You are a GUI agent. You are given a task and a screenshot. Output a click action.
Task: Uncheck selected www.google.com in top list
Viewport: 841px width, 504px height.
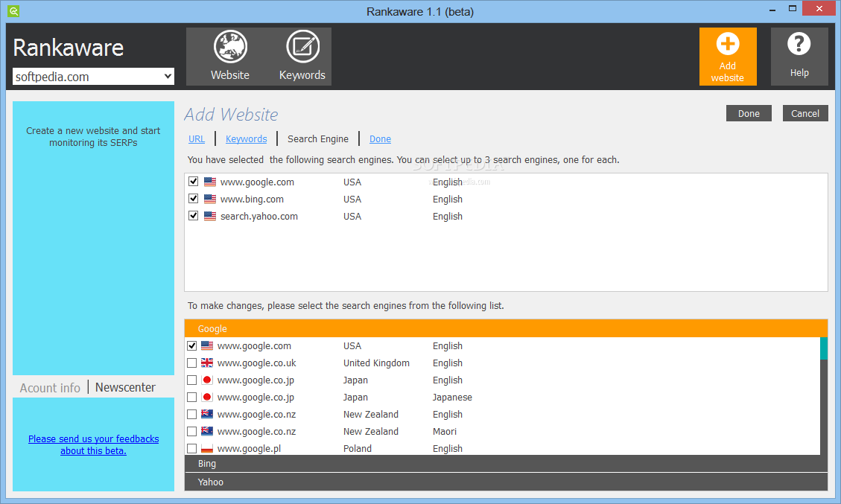tap(194, 182)
